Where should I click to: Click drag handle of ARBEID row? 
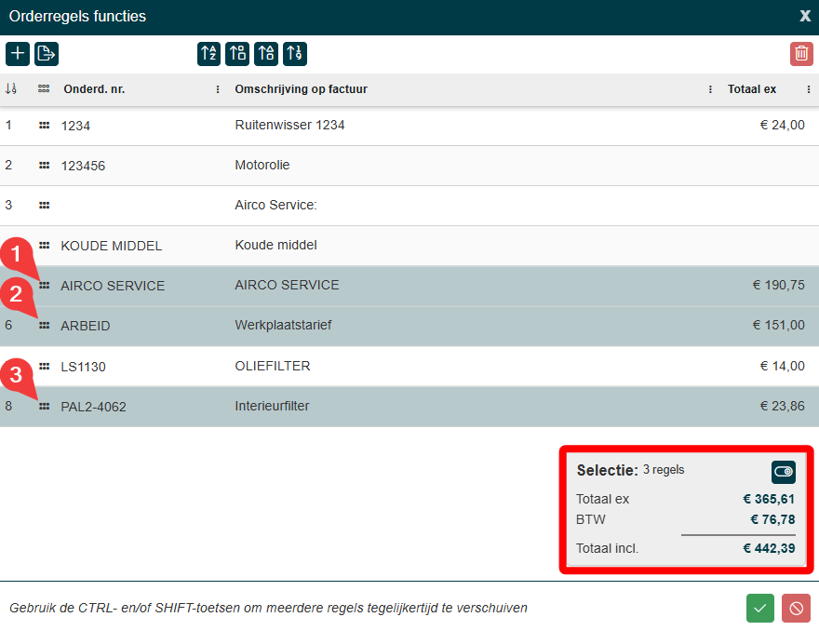click(44, 326)
